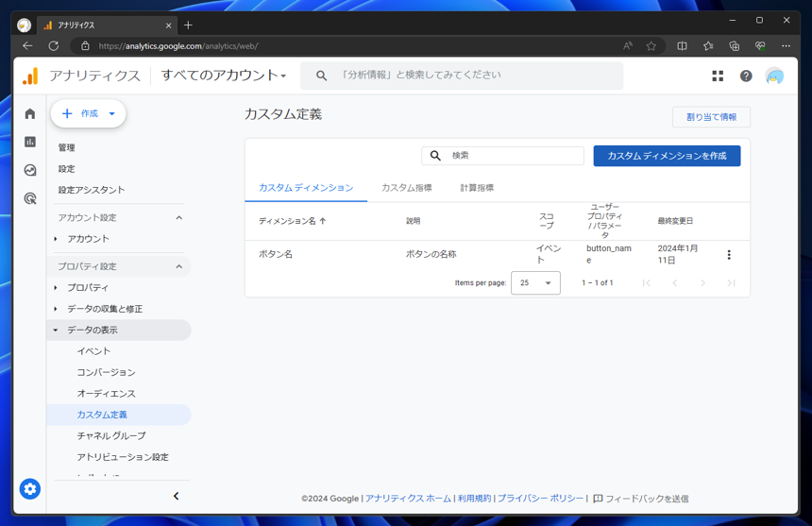Go back with the browser back arrow
Screen dimensions: 812x526
click(x=27, y=46)
